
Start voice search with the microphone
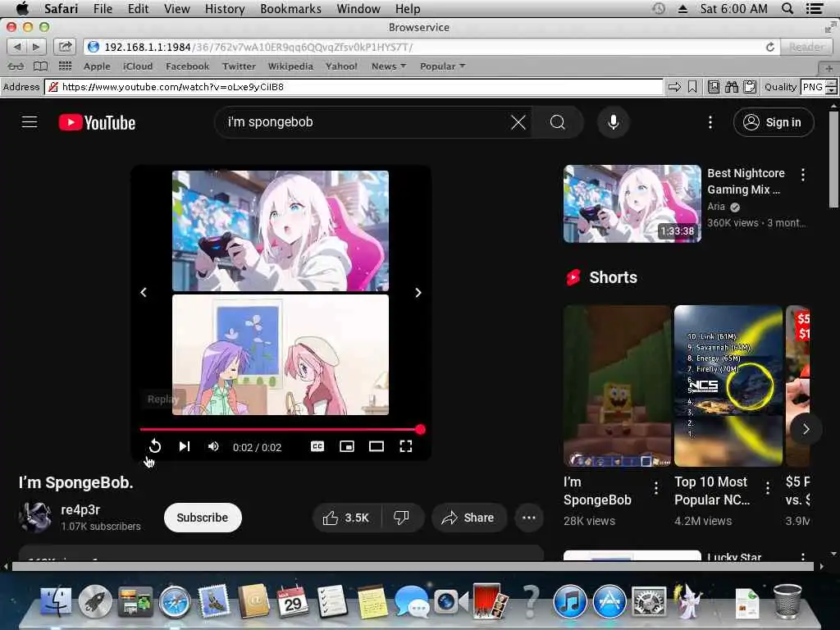(614, 122)
